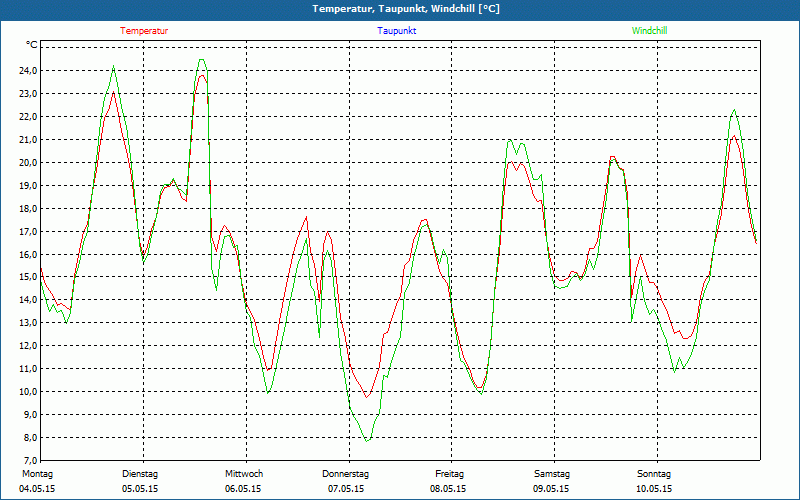This screenshot has width=800, height=500.
Task: Click the Dienstag day label
Action: coord(140,474)
